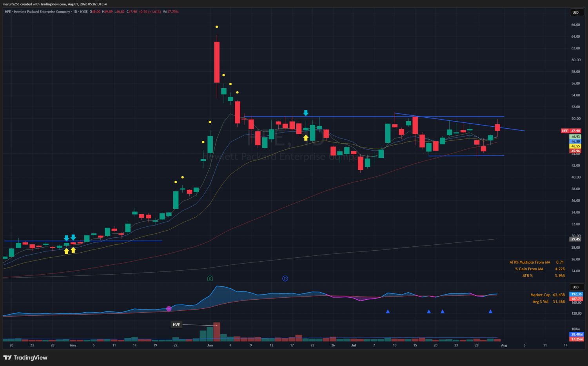588x366 pixels.
Task: Click the 0.71 ATR multiple value
Action: click(560, 262)
